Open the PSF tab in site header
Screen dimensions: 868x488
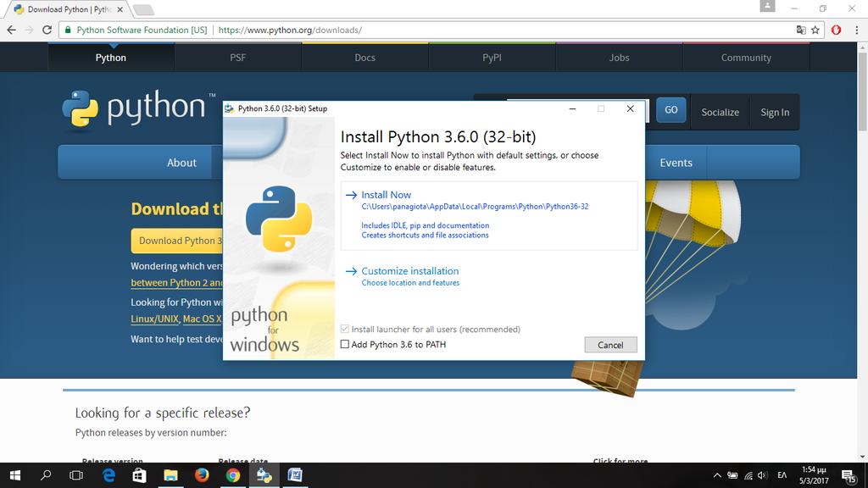coord(238,58)
